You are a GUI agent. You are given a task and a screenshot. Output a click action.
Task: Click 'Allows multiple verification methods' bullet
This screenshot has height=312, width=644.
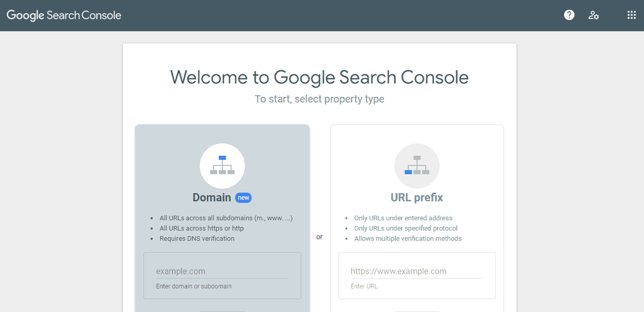[408, 238]
